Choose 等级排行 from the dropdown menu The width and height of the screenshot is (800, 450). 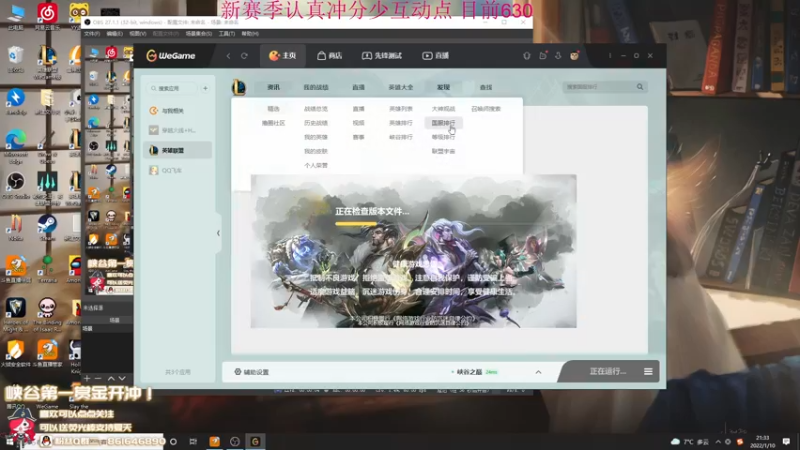443,137
